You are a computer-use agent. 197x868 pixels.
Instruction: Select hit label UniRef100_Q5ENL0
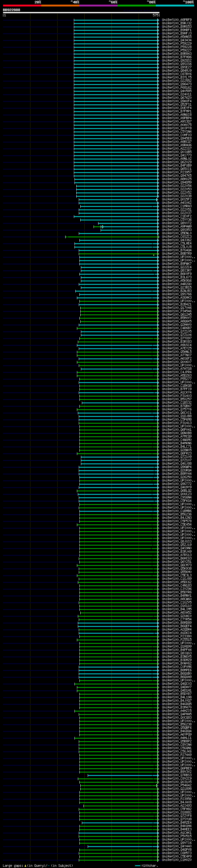177,233
